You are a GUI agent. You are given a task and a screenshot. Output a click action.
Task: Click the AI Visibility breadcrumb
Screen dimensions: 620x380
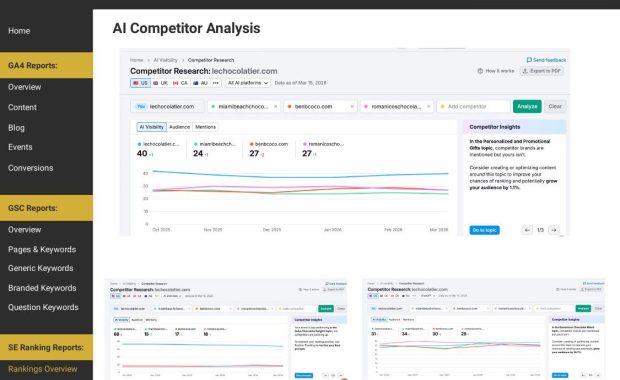tap(165, 60)
